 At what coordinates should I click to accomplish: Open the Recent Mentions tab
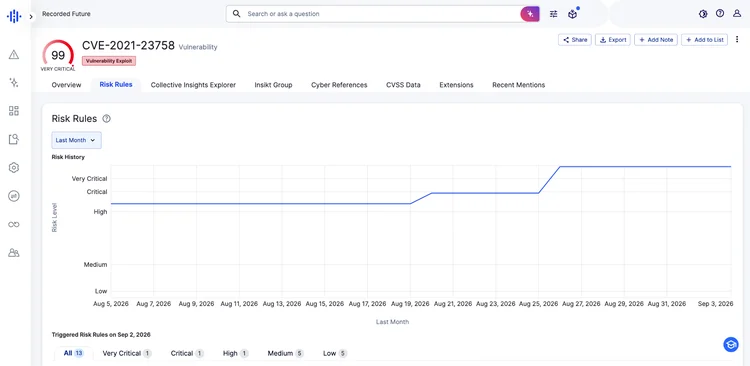click(518, 85)
